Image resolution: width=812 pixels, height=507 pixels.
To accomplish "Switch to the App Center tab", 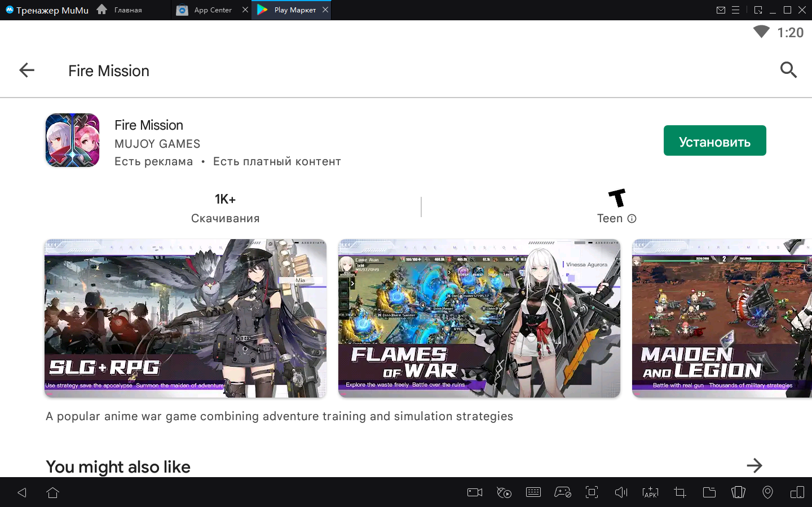I will [x=212, y=10].
